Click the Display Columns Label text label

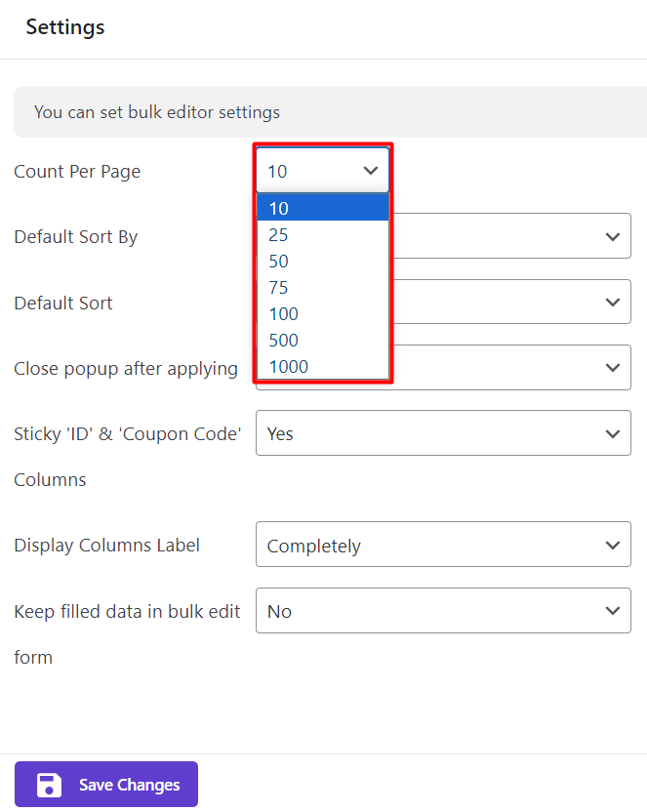pos(106,546)
